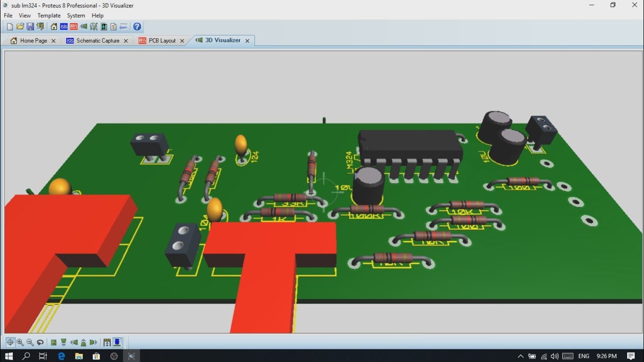This screenshot has width=644, height=362.
Task: Open Microsoft Edge from the taskbar
Action: [x=61, y=356]
